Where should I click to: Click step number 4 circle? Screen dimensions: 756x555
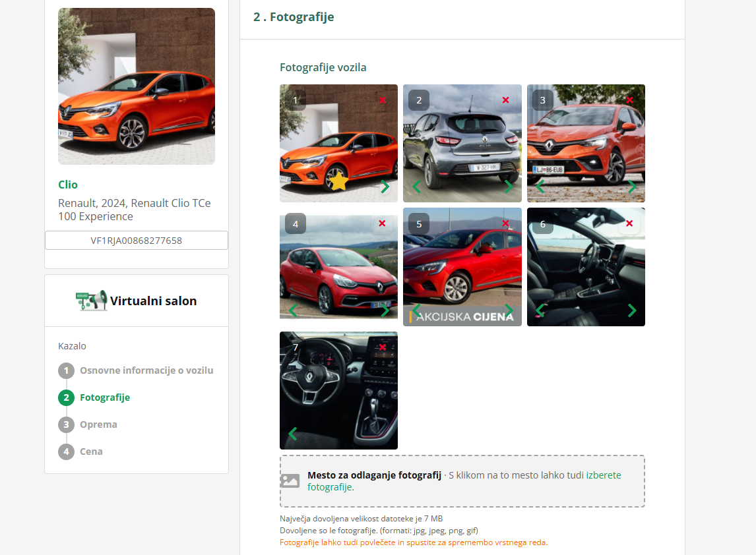[x=67, y=452]
